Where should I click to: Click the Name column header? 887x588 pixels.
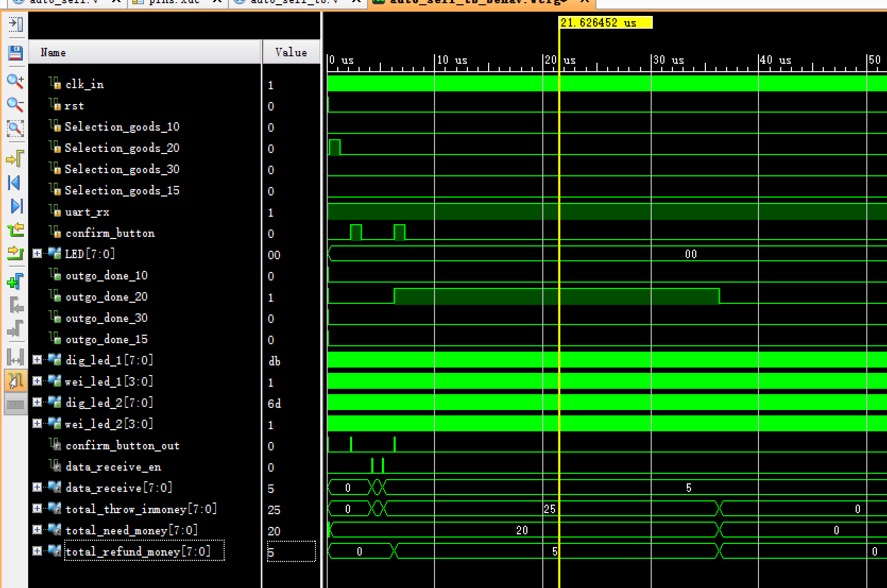[x=144, y=52]
